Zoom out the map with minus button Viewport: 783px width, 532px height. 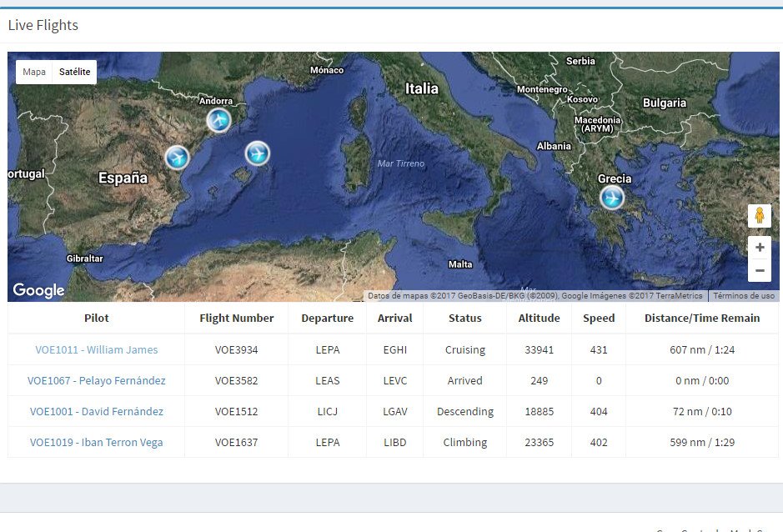[x=760, y=270]
